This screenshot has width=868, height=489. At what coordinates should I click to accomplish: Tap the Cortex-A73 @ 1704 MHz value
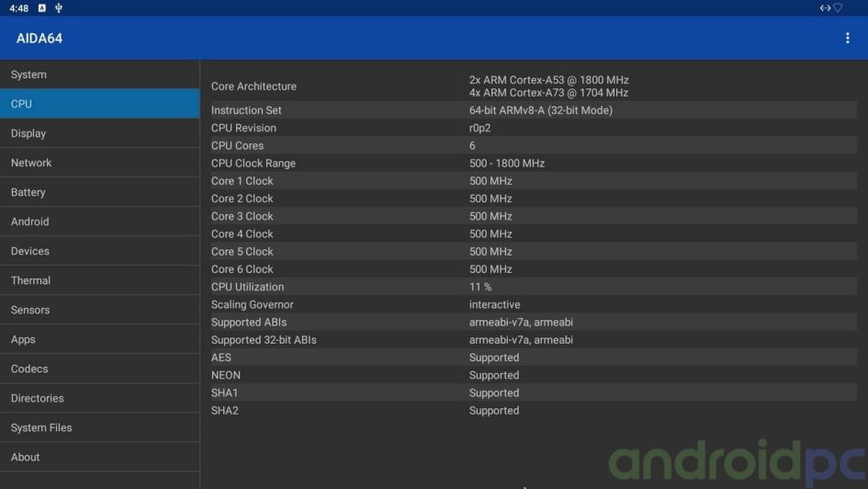point(548,93)
